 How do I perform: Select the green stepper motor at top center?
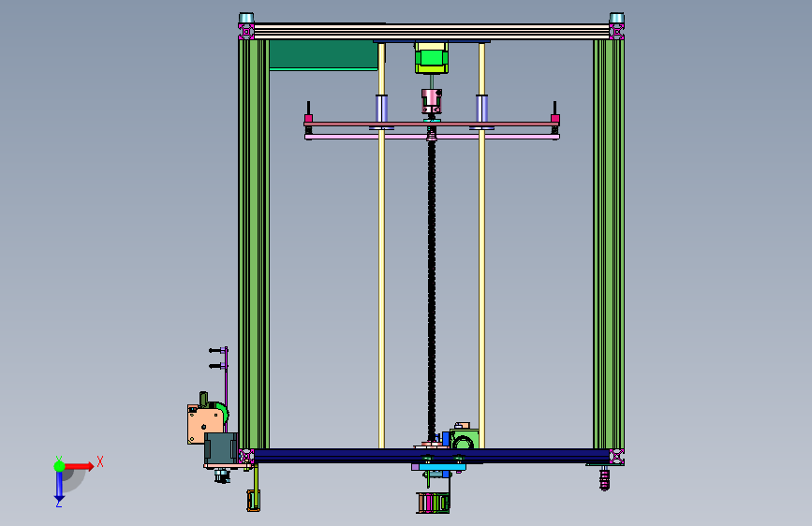tap(432, 58)
